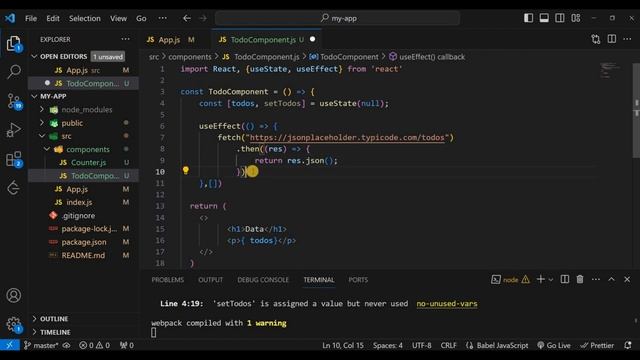Viewport: 640px width, 360px height.
Task: Add a new terminal with plus icon
Action: 541,279
